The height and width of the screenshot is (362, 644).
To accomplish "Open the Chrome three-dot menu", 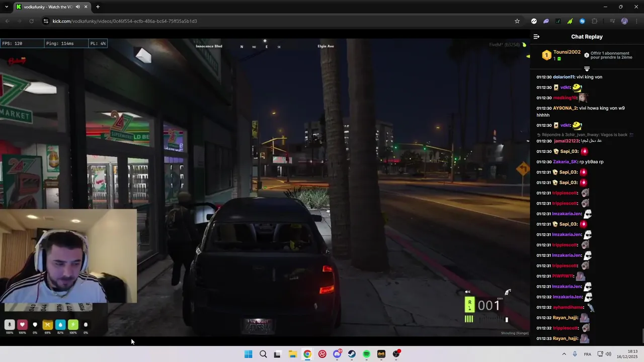I will pos(636,21).
